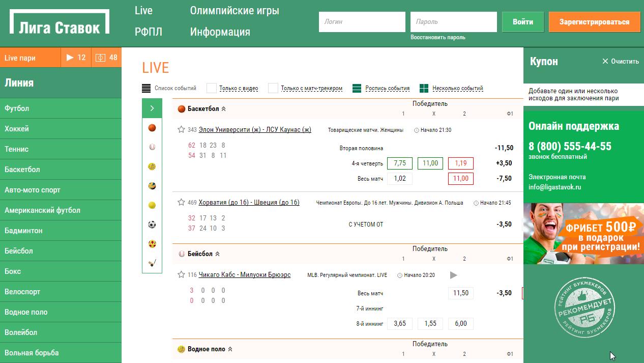Select the hockey stick icon in the sport strip
Viewport: 644px width, 363px height.
pos(152,263)
